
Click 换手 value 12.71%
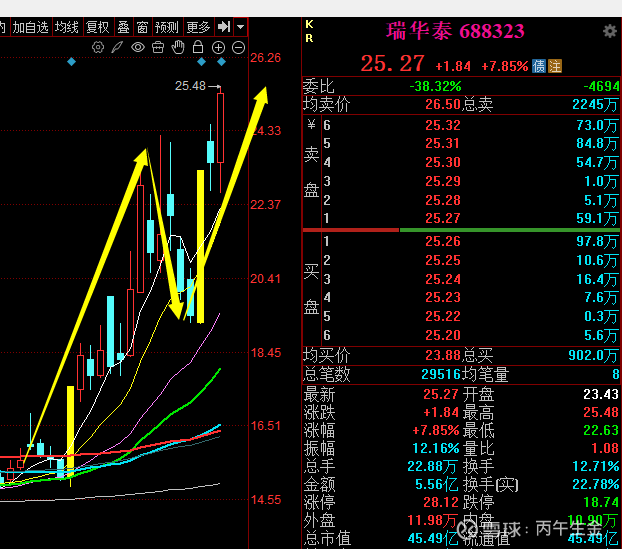point(595,466)
